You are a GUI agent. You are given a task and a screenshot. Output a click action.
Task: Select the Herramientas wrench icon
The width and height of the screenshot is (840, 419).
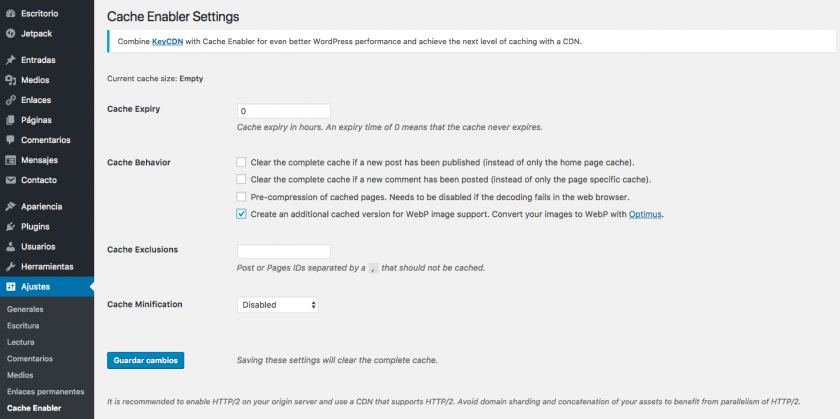(x=10, y=267)
